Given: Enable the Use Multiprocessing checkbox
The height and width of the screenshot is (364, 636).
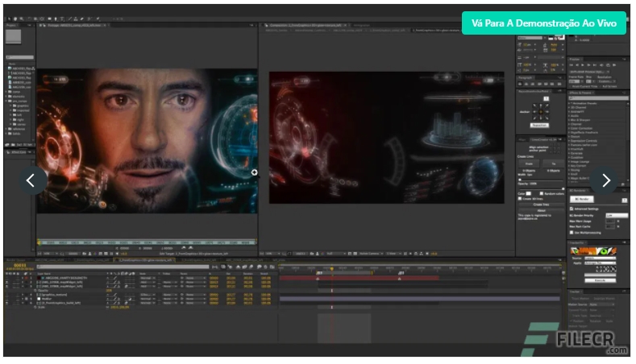Looking at the screenshot, I should [x=572, y=232].
